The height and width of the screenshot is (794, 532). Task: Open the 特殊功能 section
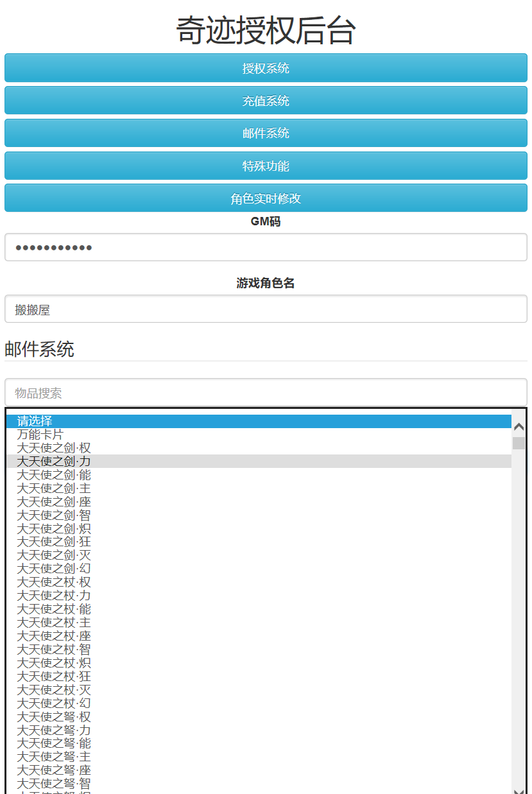coord(266,166)
